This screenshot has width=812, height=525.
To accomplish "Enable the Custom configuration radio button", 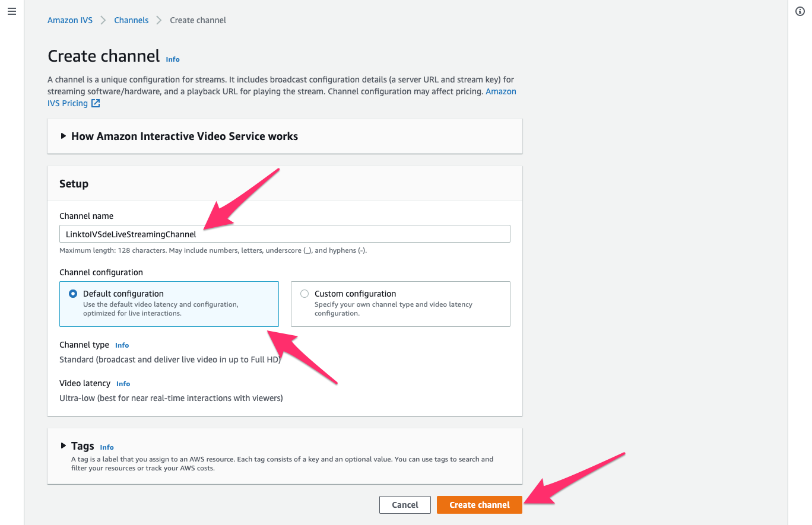I will click(304, 293).
